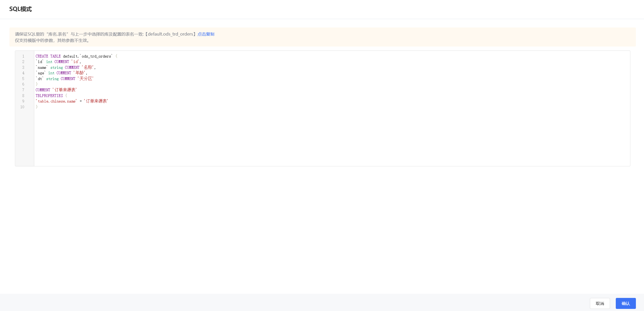Click line 1 CREATE TABLE statement
Viewport: 644px width, 311px height.
click(x=76, y=56)
